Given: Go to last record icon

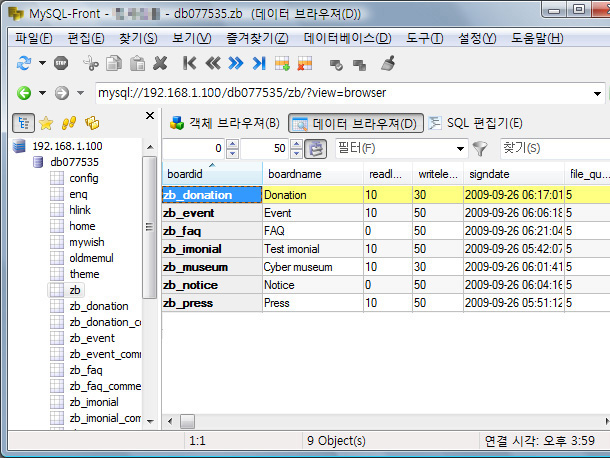Looking at the screenshot, I should (259, 63).
